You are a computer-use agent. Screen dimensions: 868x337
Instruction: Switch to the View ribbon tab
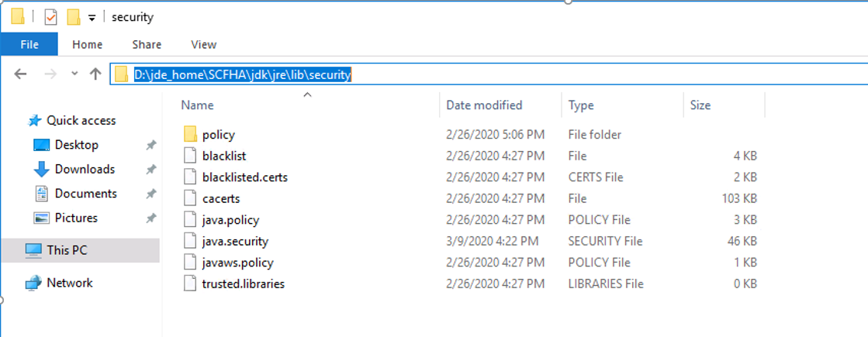pyautogui.click(x=203, y=45)
